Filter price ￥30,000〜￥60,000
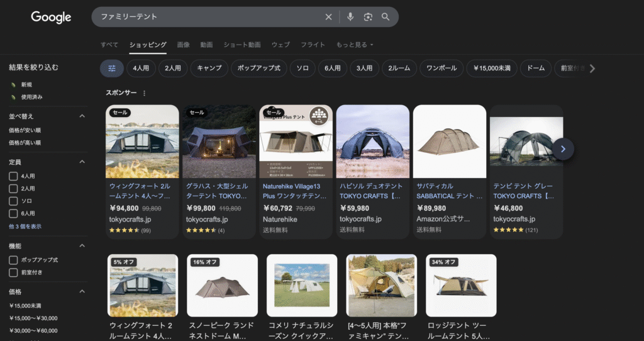Screen dimensions: 644x341 coord(33,331)
